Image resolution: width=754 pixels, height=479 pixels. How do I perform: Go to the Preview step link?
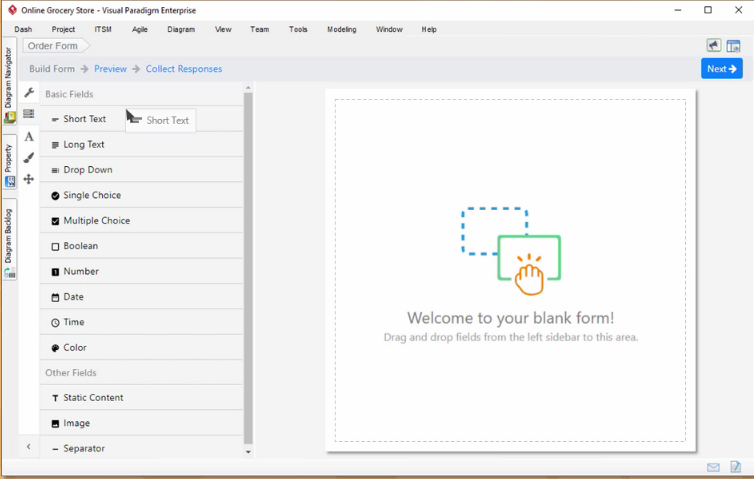[x=110, y=69]
